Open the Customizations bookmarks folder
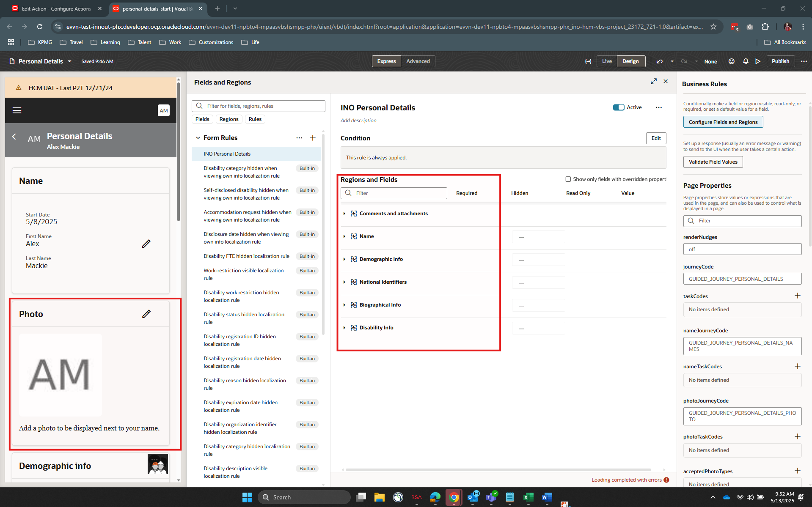 pos(211,42)
